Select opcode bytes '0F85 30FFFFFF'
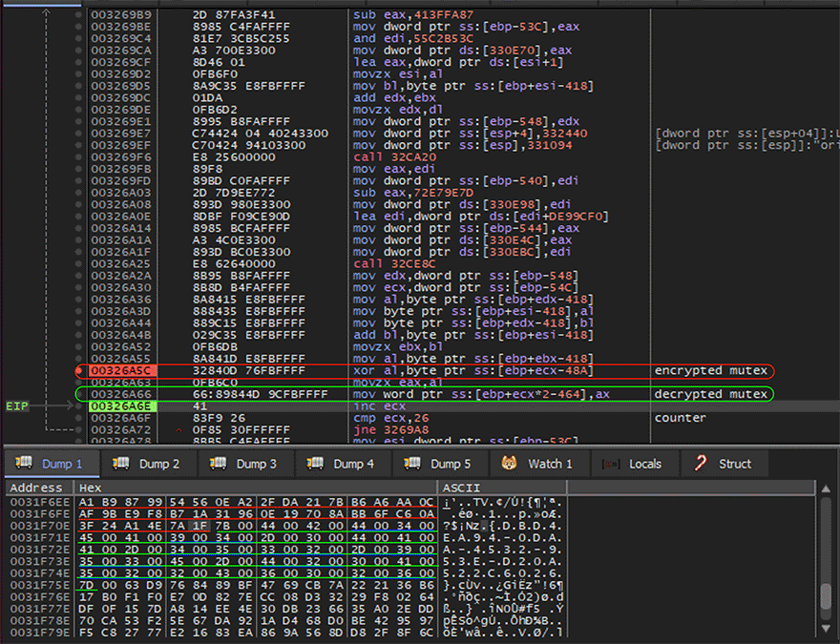 point(241,430)
